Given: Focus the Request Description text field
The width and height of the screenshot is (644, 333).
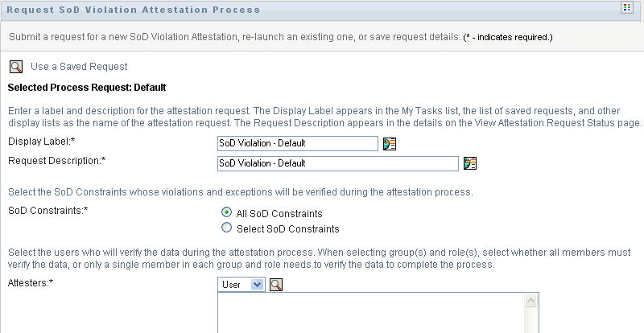Looking at the screenshot, I should tap(337, 163).
